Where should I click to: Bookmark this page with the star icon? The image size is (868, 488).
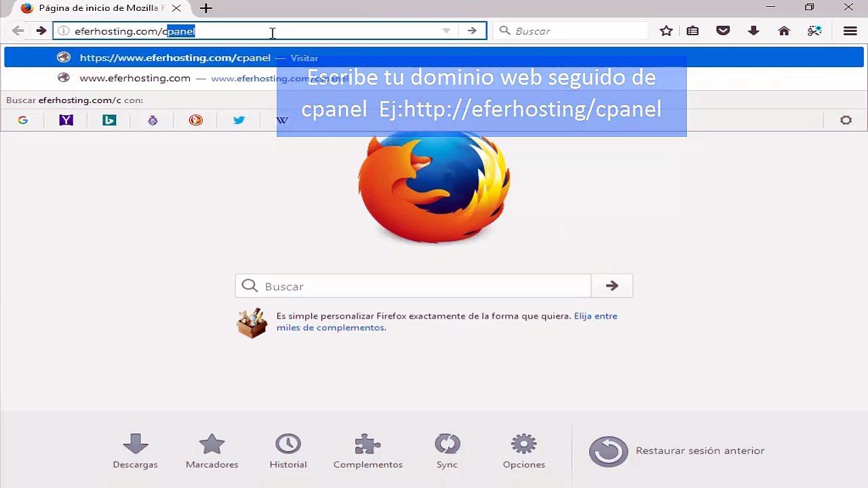point(666,30)
